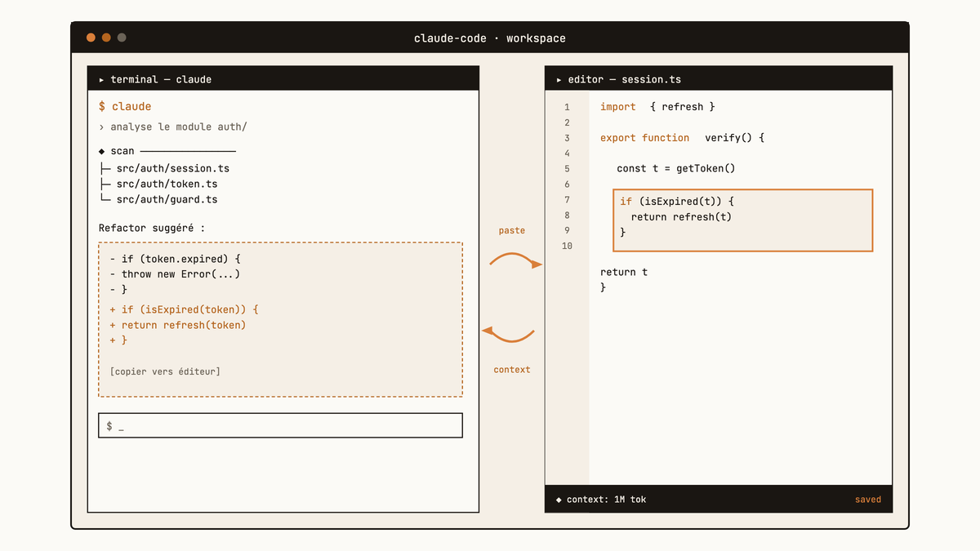Click the '$ claude' command line

coord(125,106)
